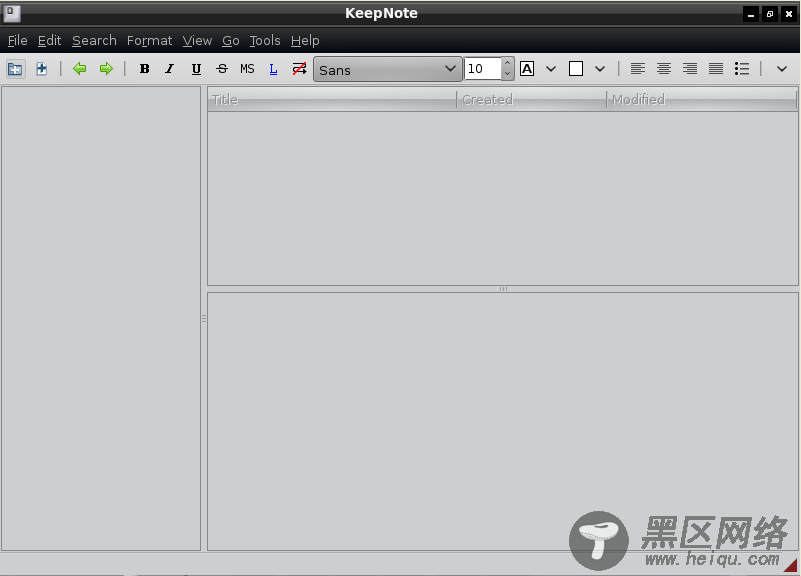801x576 pixels.
Task: Click the New Folder toolbar icon
Action: pos(15,68)
